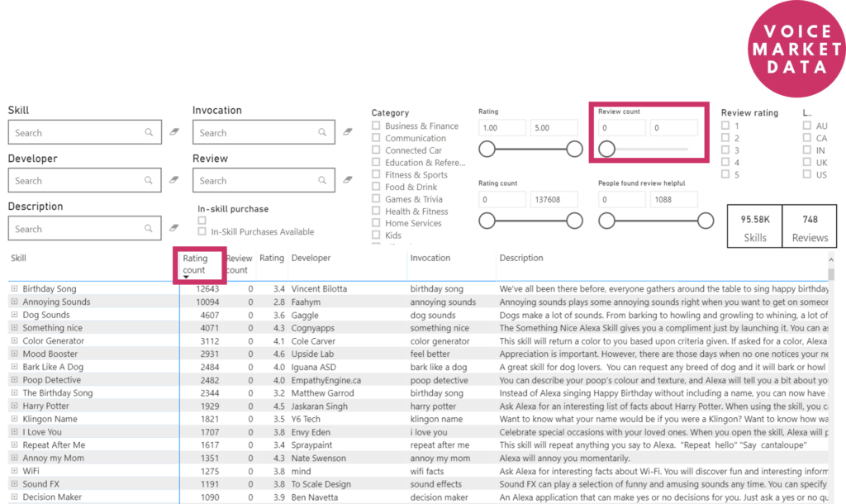846x504 pixels.
Task: Select developer cell Vincent Bilotta
Action: (319, 288)
